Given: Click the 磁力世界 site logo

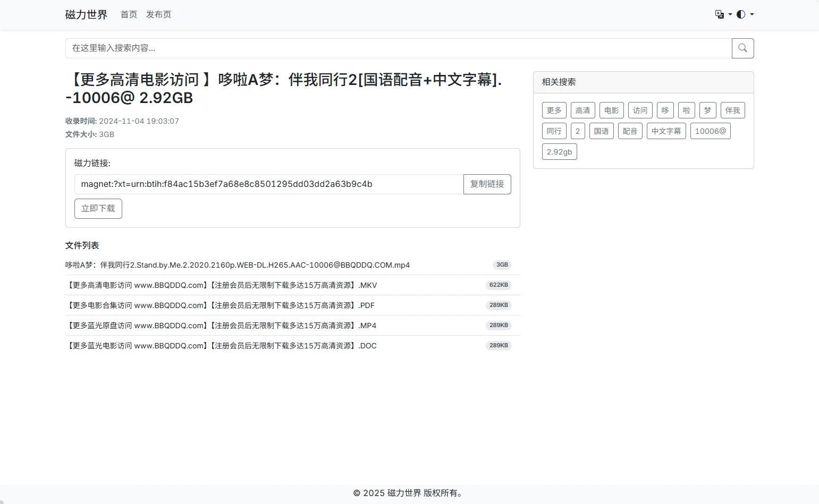Looking at the screenshot, I should coord(86,14).
